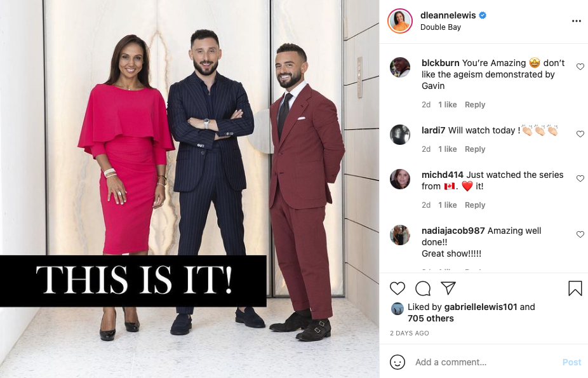Share the post via paper plane icon
This screenshot has height=378, width=588.
(448, 288)
